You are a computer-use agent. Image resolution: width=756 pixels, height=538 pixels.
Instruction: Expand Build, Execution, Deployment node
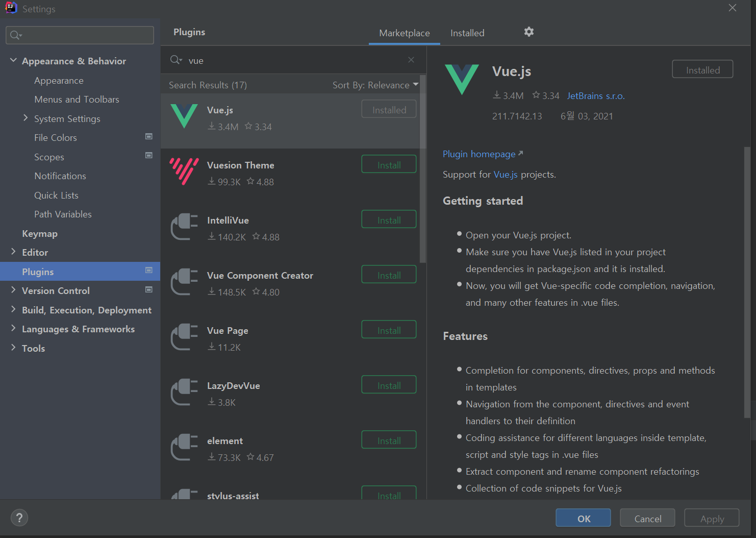(x=13, y=309)
